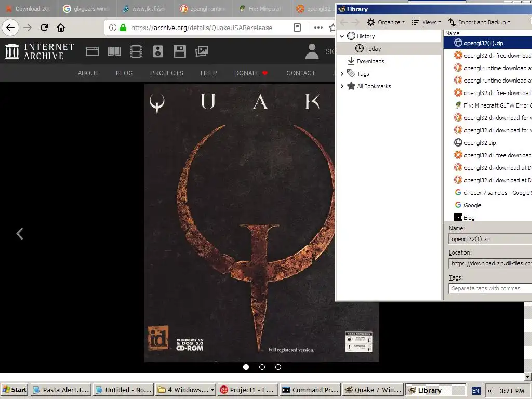Switch to Pasta Alert taskbar window
Viewport: 532px width, 399px height.
pyautogui.click(x=61, y=390)
